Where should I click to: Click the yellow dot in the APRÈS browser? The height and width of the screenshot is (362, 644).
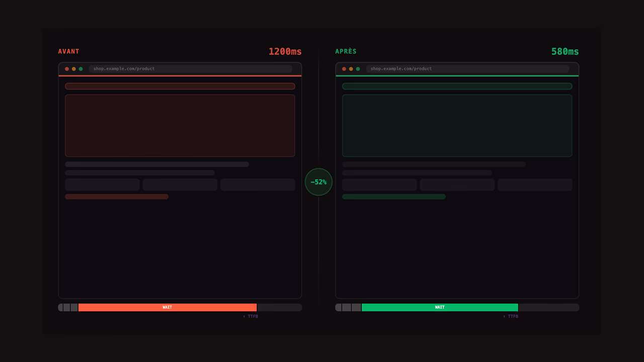click(x=351, y=69)
